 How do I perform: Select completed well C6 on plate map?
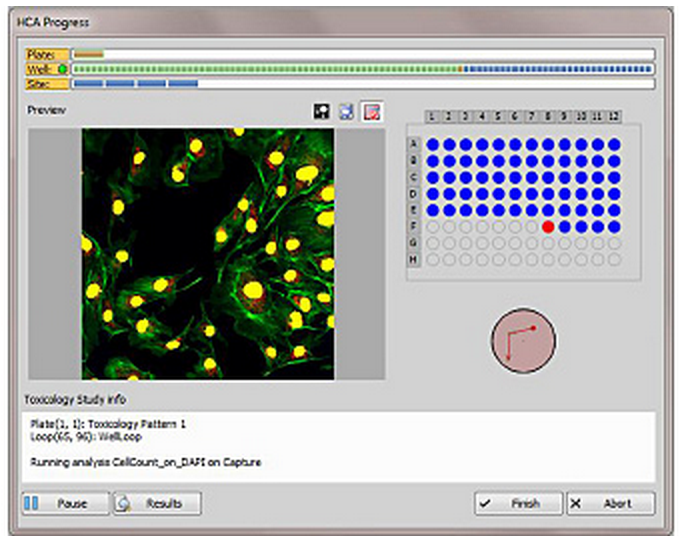[515, 177]
